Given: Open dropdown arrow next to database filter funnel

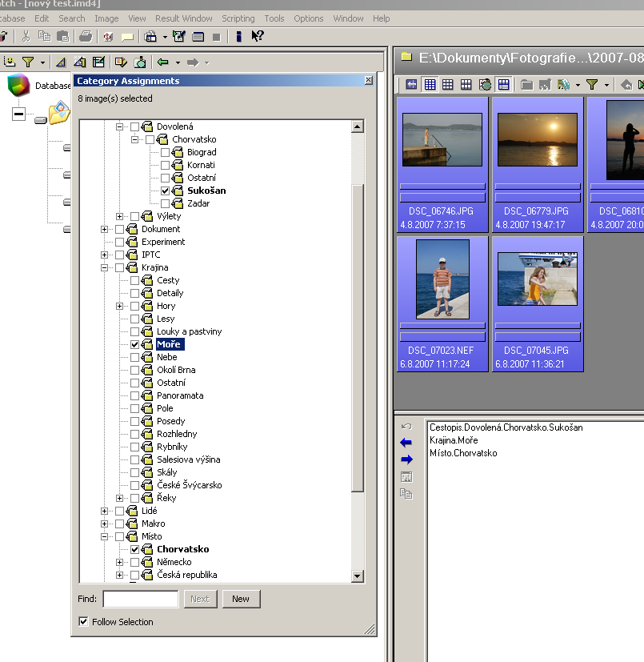Looking at the screenshot, I should (42, 62).
